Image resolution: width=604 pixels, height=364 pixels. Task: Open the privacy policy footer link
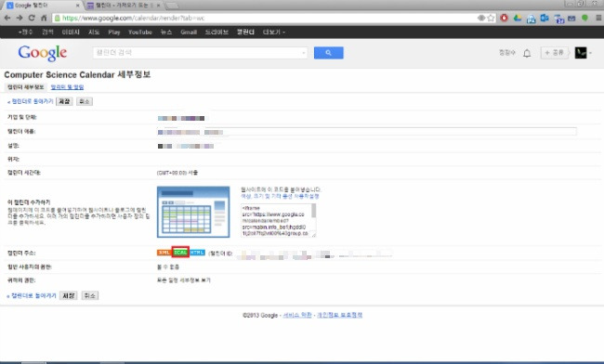click(339, 315)
